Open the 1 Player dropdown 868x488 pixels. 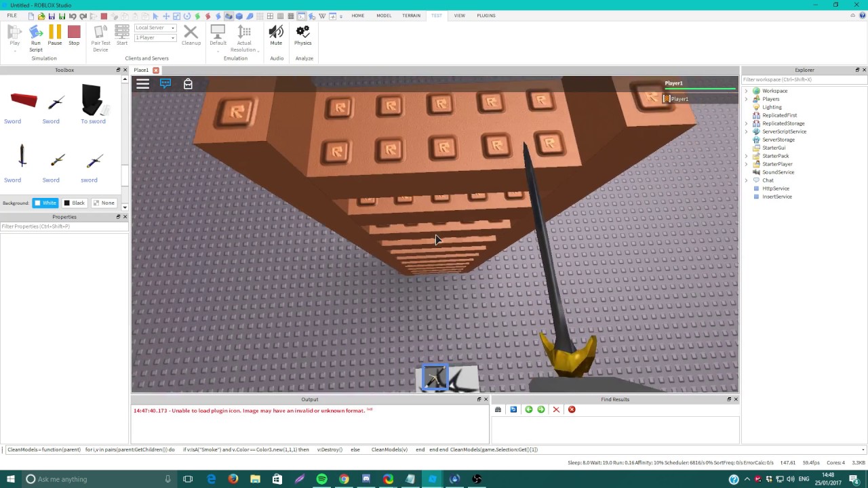pos(155,38)
